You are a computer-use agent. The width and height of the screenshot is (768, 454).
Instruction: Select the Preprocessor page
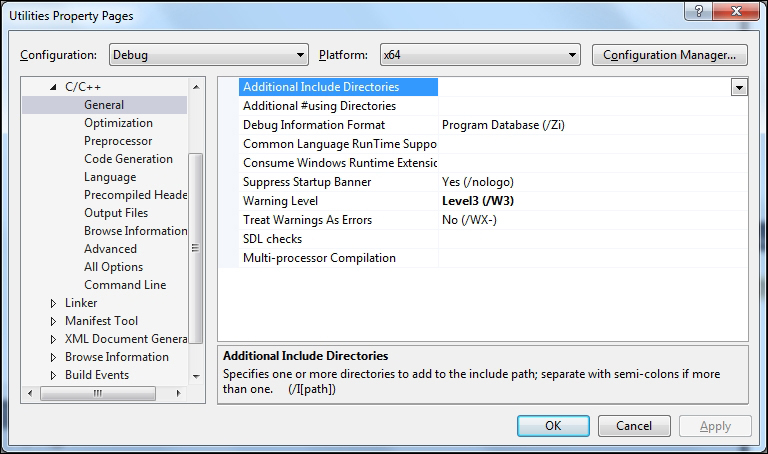(118, 141)
